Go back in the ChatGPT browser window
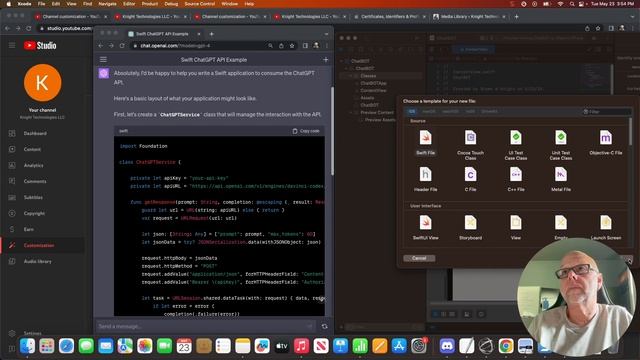This screenshot has width=640, height=360. (100, 46)
